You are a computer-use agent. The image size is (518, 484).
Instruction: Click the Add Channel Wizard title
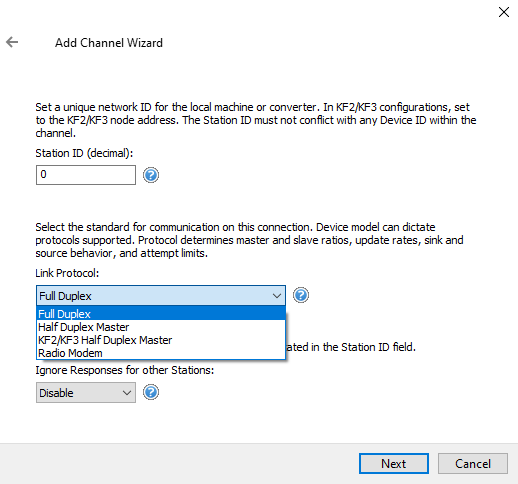click(x=109, y=43)
